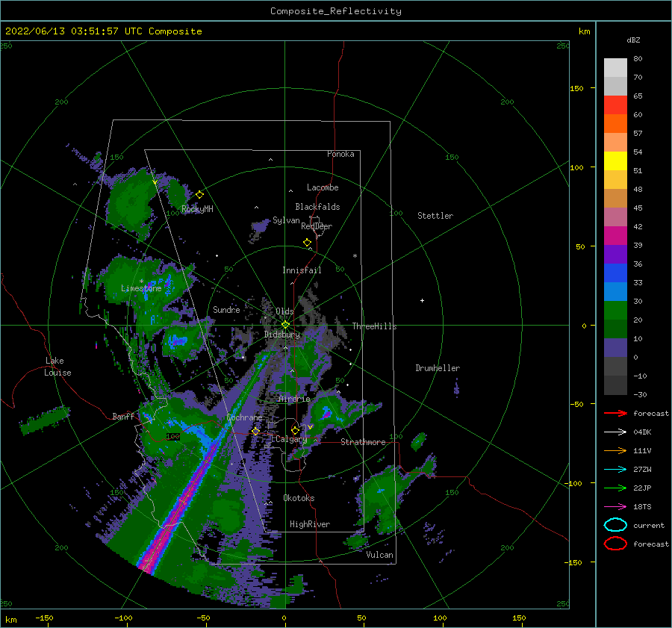Click the 27ZW legend label

coord(642,470)
